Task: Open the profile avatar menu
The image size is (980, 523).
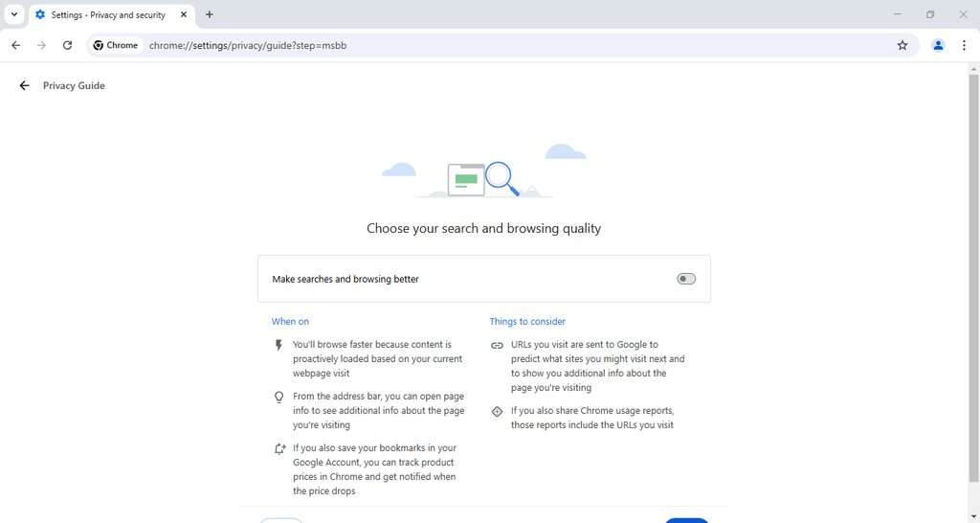Action: coord(938,45)
